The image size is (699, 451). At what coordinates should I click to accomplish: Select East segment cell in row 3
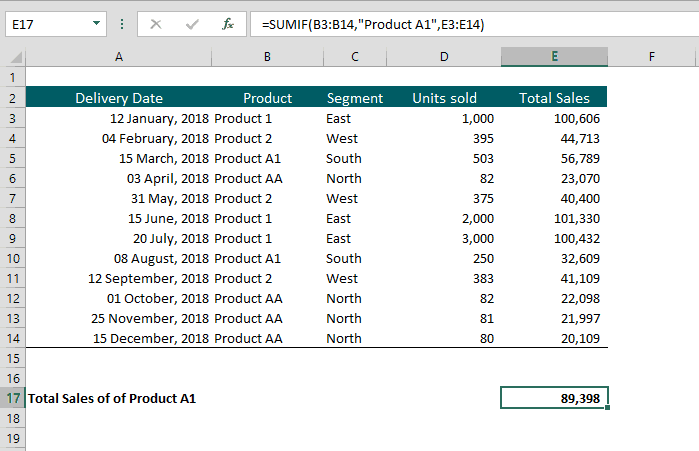pyautogui.click(x=355, y=119)
